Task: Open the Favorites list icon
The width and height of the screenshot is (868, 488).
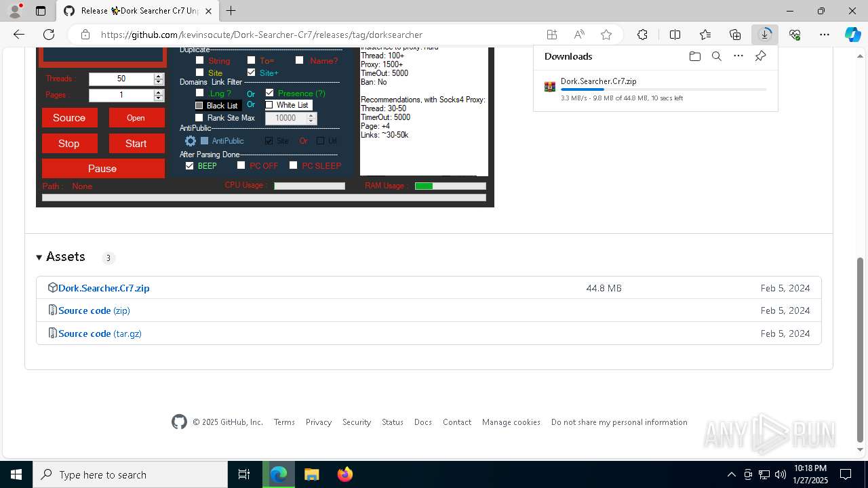Action: (x=705, y=35)
